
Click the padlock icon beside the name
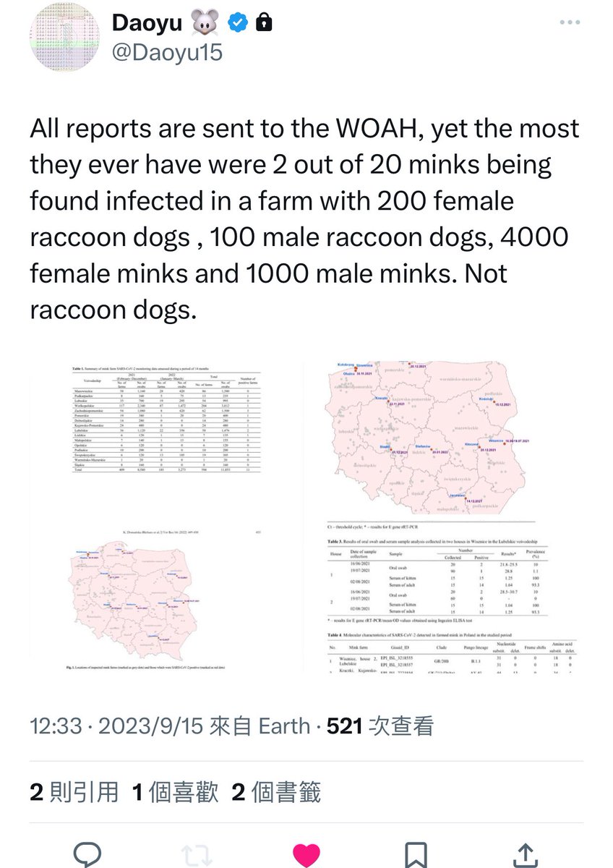tap(264, 24)
